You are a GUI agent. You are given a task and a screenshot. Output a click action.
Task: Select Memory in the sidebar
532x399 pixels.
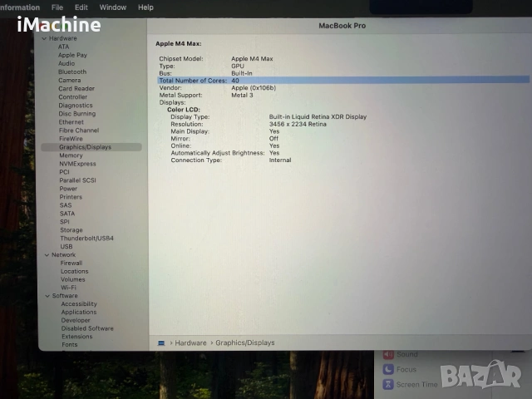pos(71,155)
